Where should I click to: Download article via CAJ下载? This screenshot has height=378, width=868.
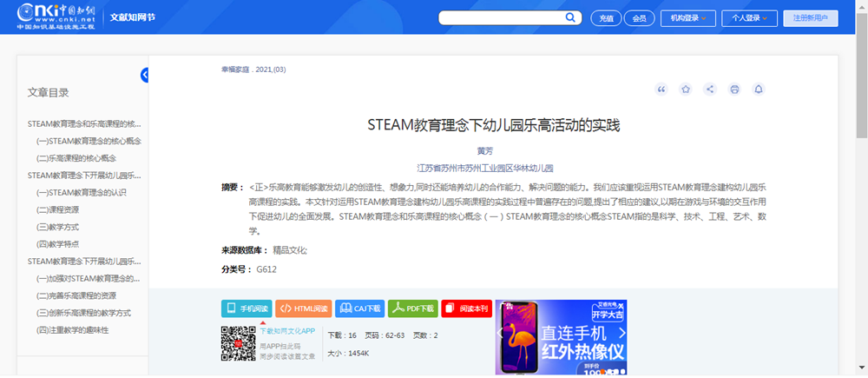359,308
